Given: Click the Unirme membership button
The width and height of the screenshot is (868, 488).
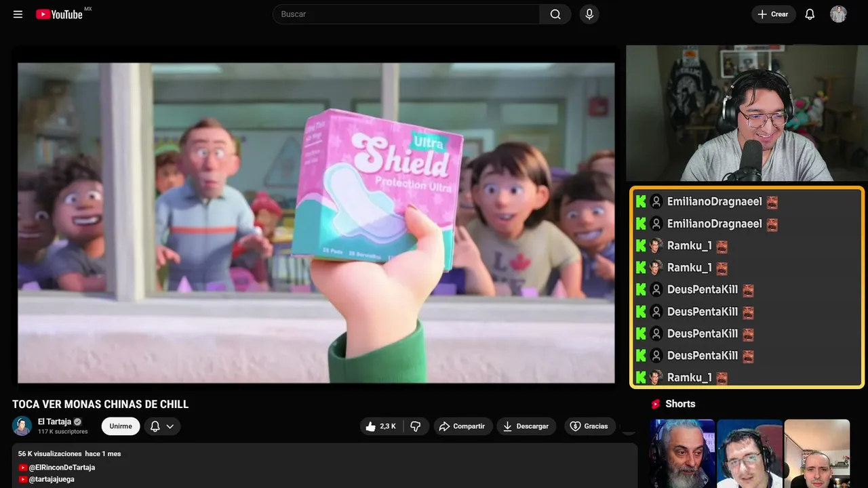Looking at the screenshot, I should [x=121, y=426].
